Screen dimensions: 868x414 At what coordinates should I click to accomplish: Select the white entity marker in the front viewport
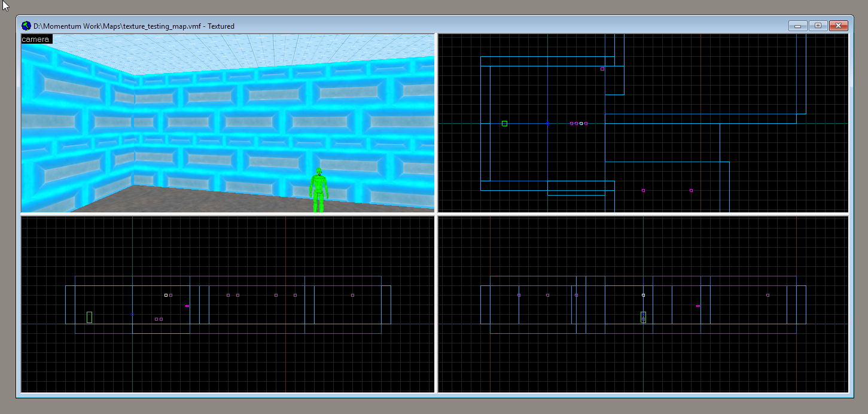pos(166,294)
